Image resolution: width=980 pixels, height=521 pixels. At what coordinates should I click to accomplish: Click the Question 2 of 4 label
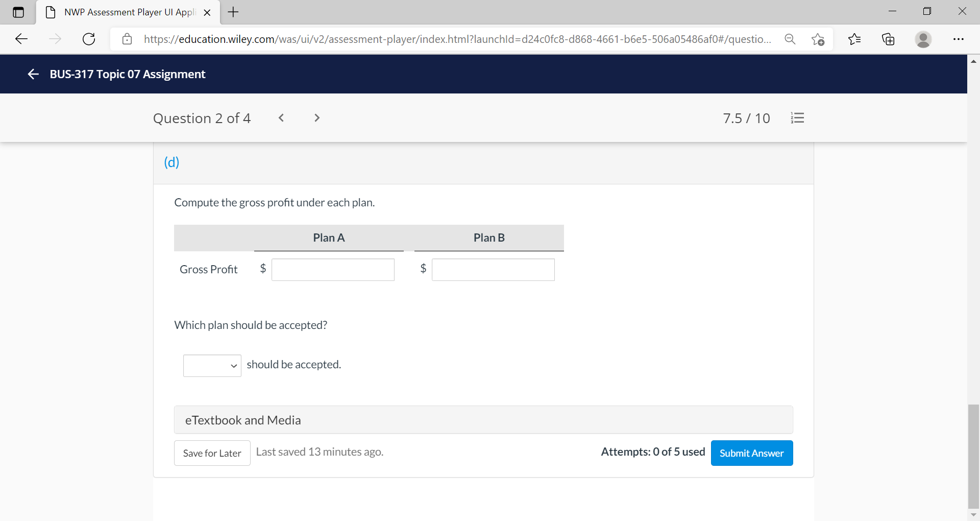(202, 119)
